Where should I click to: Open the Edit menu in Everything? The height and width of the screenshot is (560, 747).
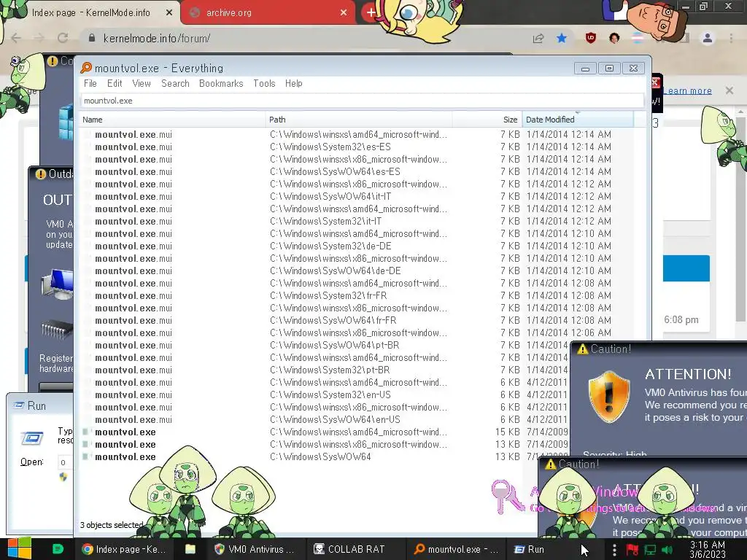pyautogui.click(x=115, y=83)
